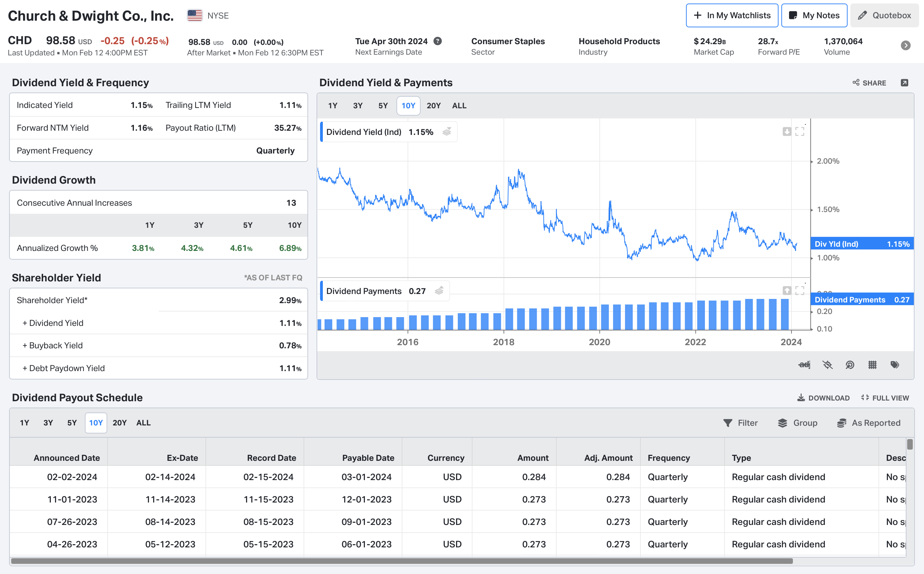Select 20Y range on the dividend chart
This screenshot has height=574, width=924.
(x=434, y=105)
